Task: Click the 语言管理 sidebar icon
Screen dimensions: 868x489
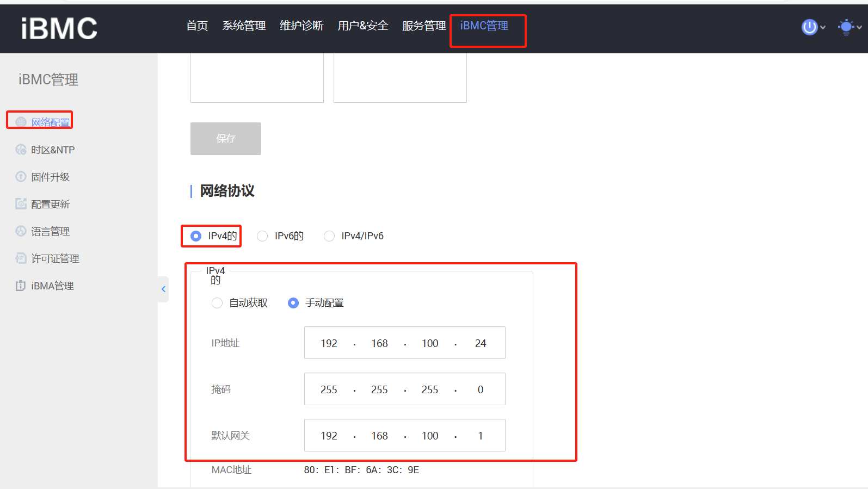Action: coord(21,231)
